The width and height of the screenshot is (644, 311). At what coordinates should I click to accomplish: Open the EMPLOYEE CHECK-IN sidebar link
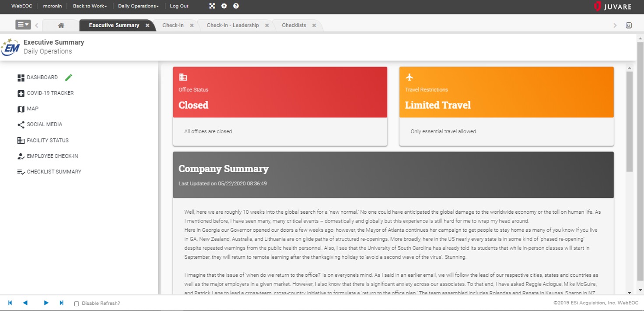52,156
